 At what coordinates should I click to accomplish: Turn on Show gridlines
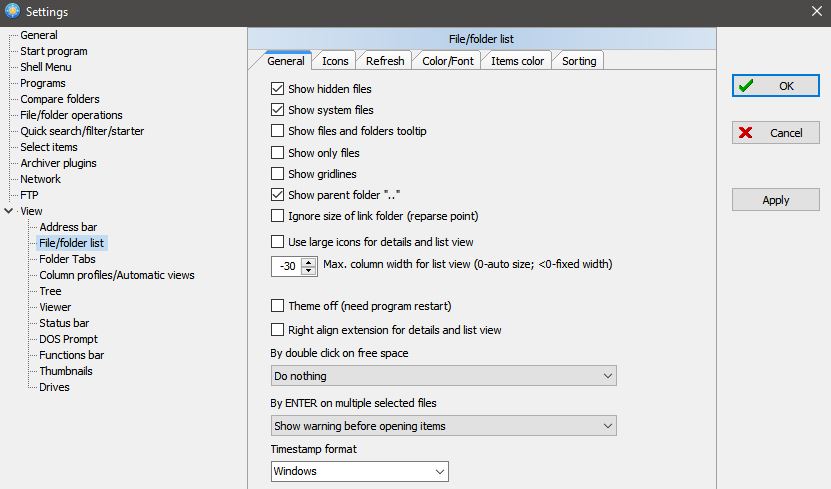point(277,174)
